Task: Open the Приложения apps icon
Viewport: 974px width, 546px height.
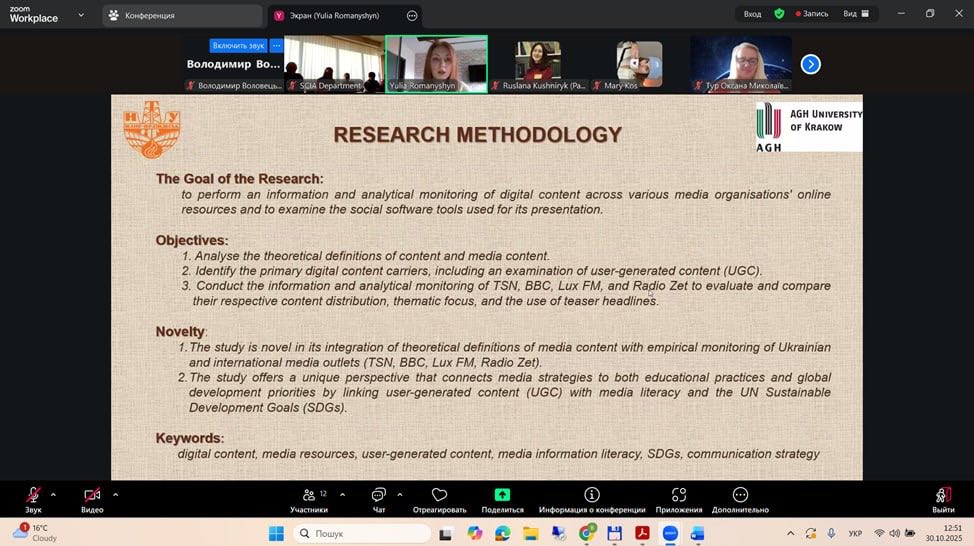Action: [x=679, y=495]
